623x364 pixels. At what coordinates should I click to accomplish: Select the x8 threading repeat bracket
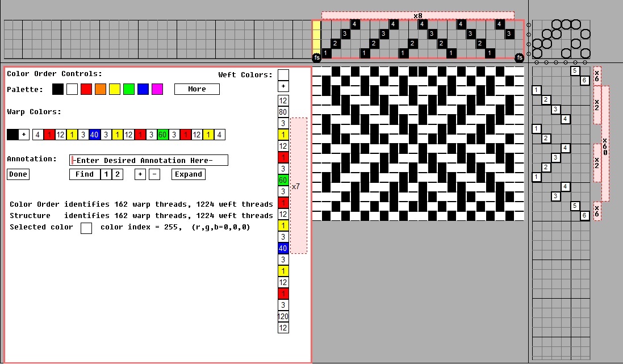(x=417, y=15)
